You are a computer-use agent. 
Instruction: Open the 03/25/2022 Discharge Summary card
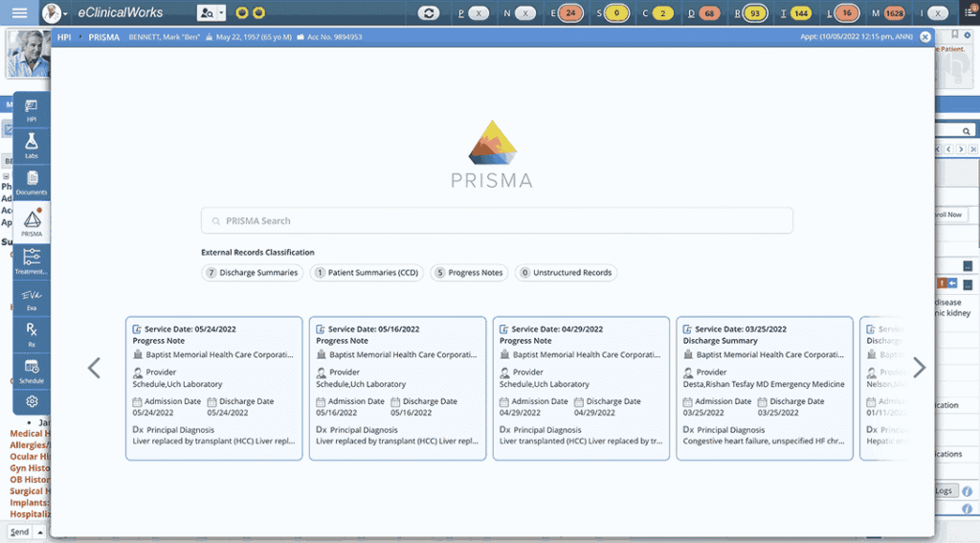coord(765,389)
